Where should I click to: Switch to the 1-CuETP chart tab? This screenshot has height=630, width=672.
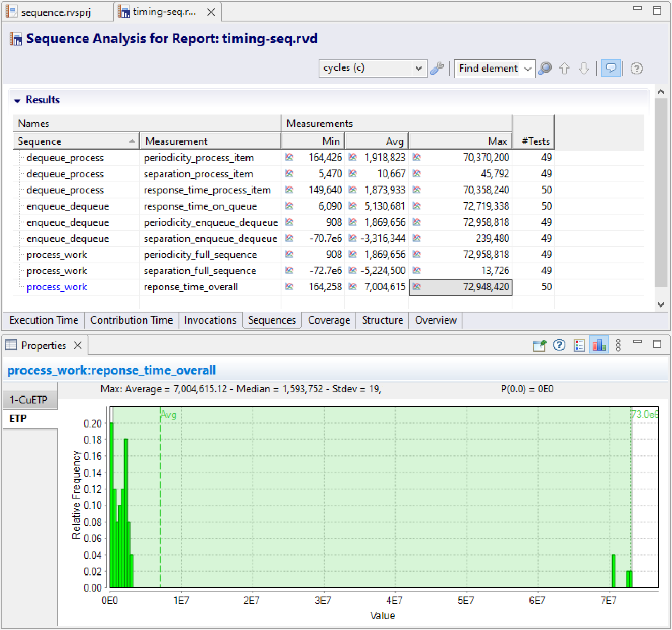coord(30,400)
